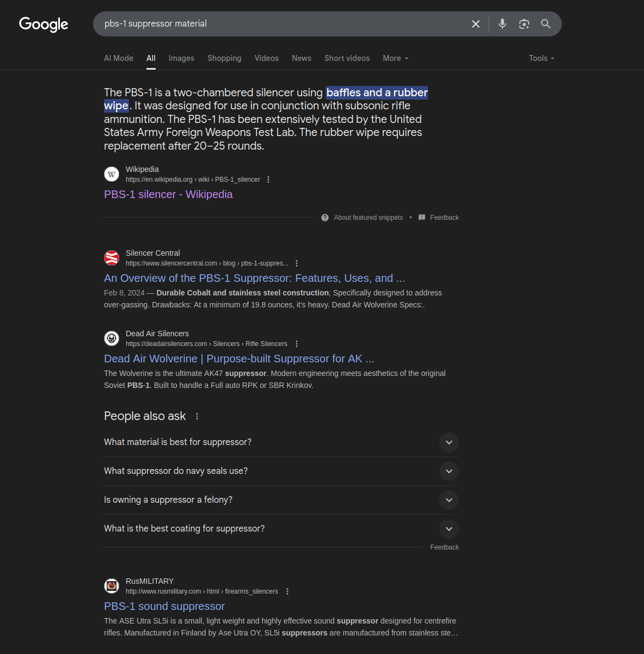Expand 'Is owning a suppressor a felony?'
Image resolution: width=644 pixels, height=654 pixels.
tap(281, 500)
